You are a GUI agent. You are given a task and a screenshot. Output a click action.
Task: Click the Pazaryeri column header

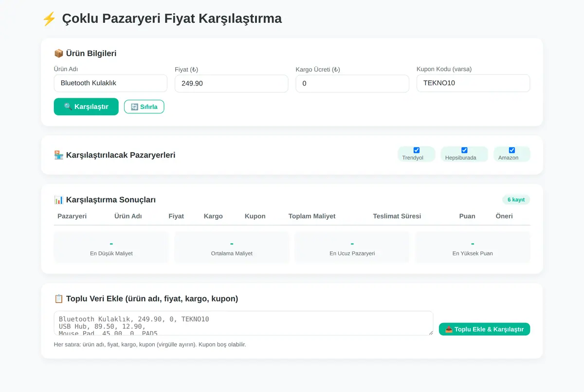72,216
